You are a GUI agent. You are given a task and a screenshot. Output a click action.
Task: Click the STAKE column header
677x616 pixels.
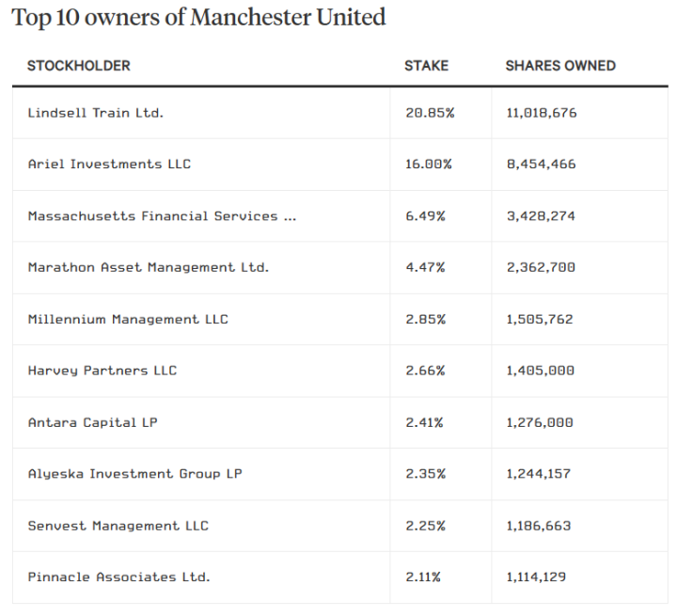(426, 66)
